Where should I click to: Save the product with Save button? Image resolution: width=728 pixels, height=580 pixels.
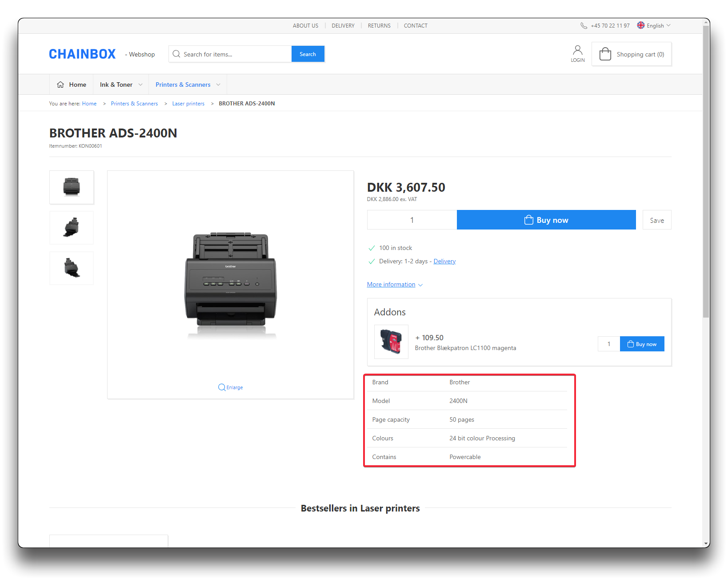pyautogui.click(x=656, y=220)
